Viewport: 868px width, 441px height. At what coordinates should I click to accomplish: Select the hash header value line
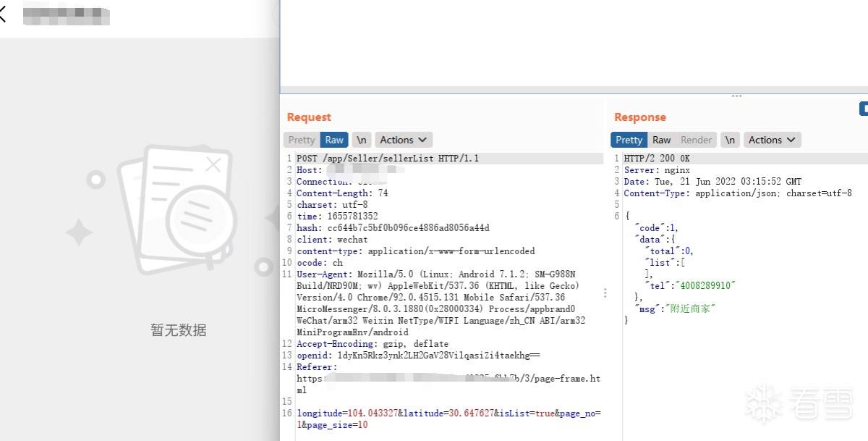393,228
